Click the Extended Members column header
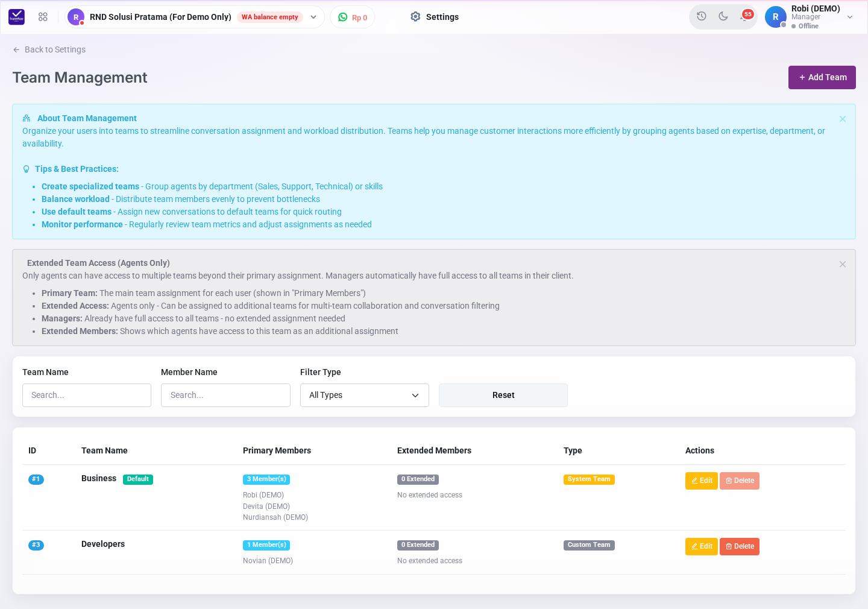 434,450
